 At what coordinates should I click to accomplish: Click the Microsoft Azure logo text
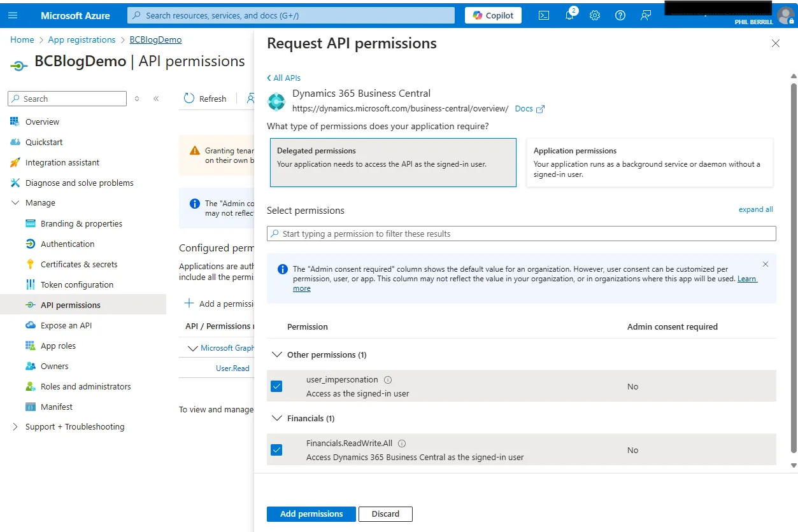(75, 15)
